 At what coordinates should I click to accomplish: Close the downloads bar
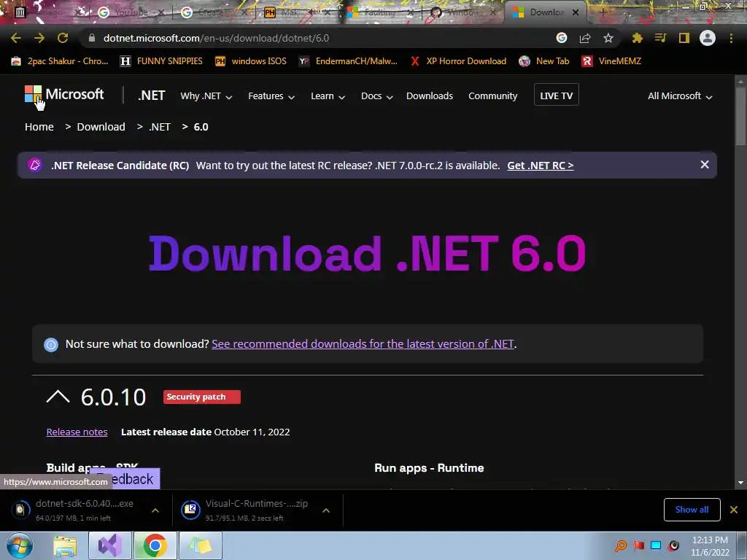[734, 510]
